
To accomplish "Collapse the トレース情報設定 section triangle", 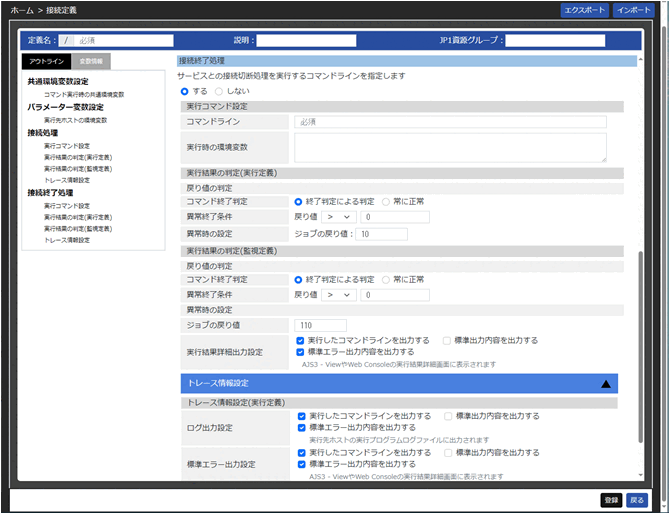I will click(605, 383).
